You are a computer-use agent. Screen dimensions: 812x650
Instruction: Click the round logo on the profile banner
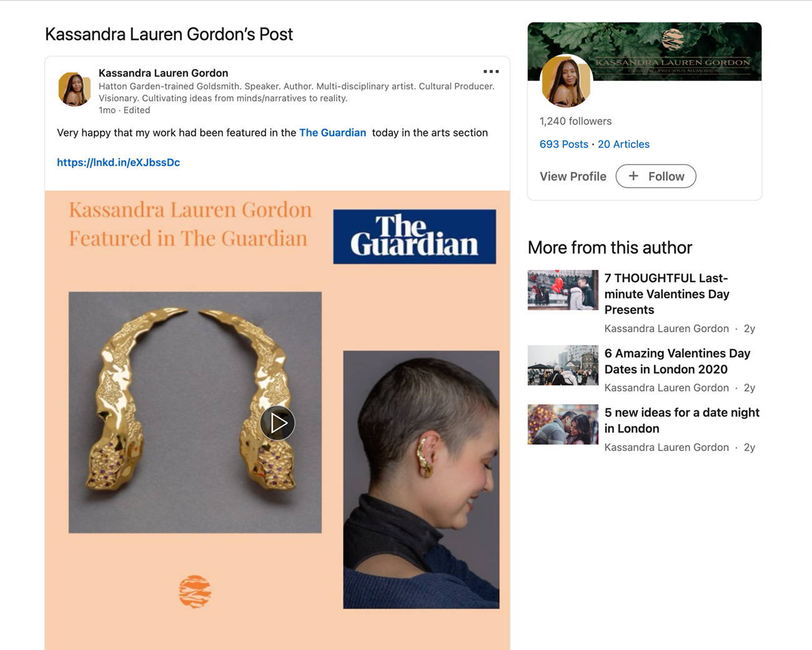click(673, 39)
